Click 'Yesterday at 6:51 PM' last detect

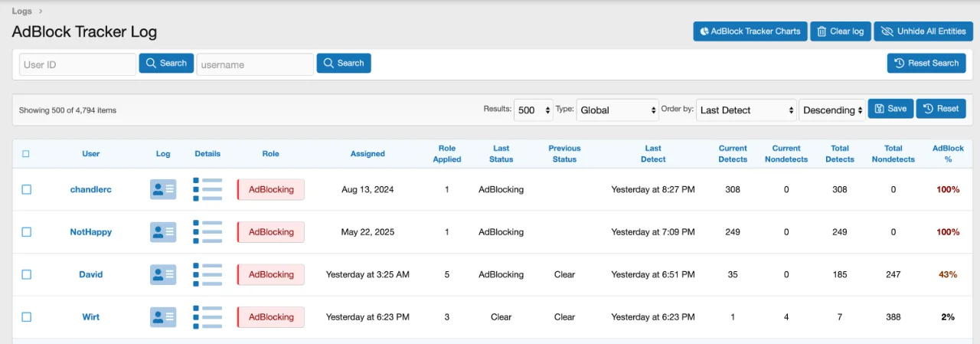coord(653,274)
